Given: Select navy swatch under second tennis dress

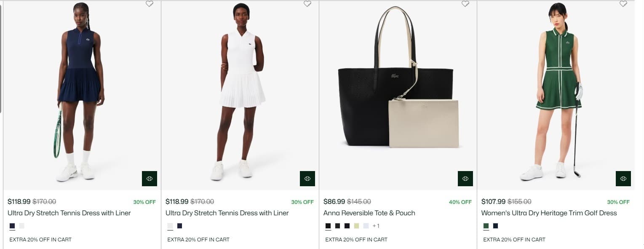Looking at the screenshot, I should coord(180,226).
